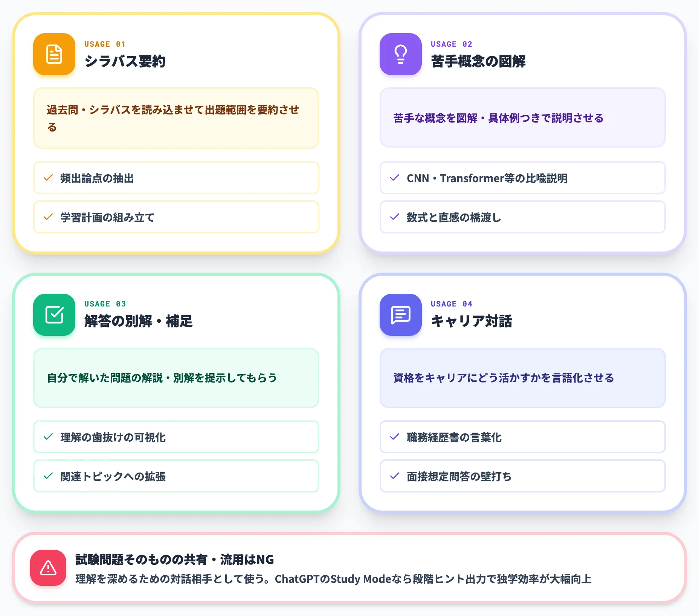Click the 資格をキャリアにどう活かすか description box
The image size is (699, 616).
[x=523, y=378]
